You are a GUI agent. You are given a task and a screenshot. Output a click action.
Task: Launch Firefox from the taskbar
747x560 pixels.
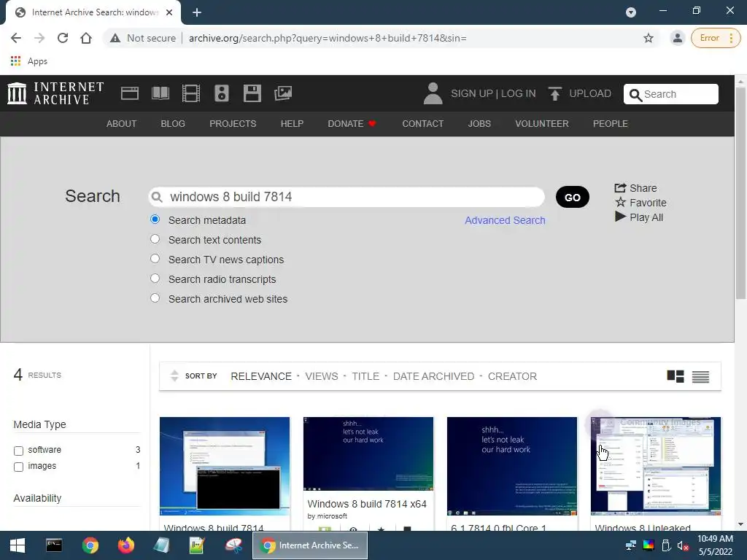126,545
